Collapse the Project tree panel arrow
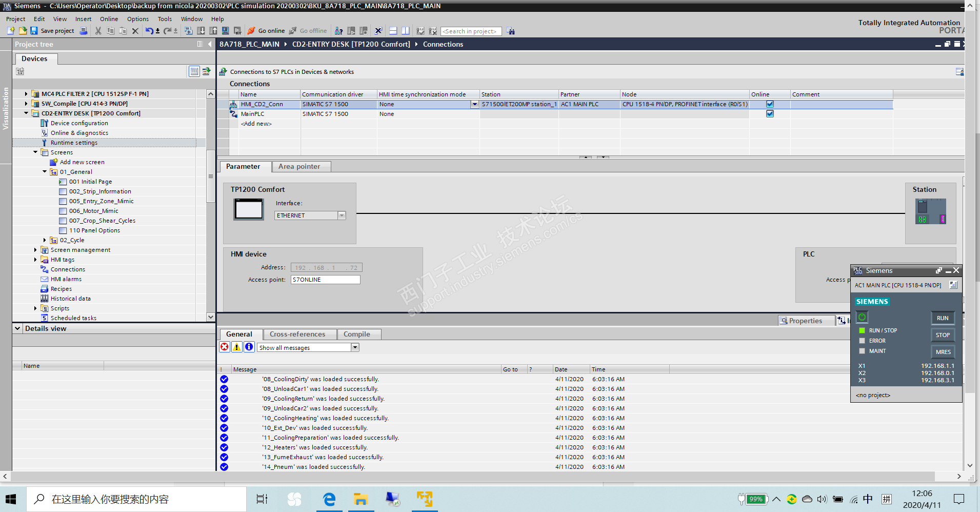The image size is (980, 512). coord(210,44)
